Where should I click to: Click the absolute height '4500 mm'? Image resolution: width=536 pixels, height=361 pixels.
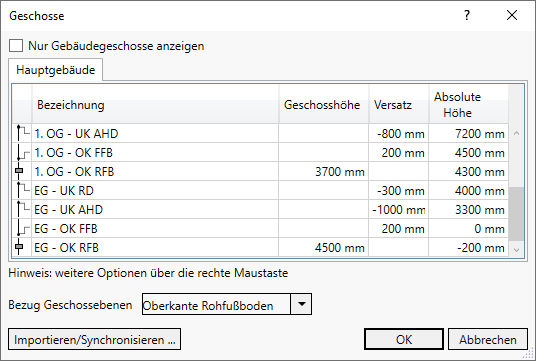point(468,152)
